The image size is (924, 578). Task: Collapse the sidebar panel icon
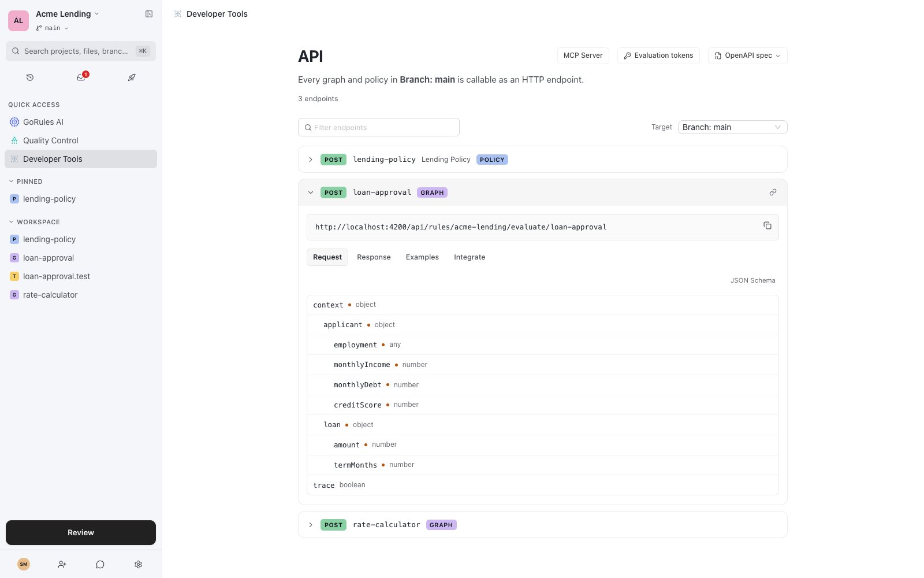pos(149,14)
